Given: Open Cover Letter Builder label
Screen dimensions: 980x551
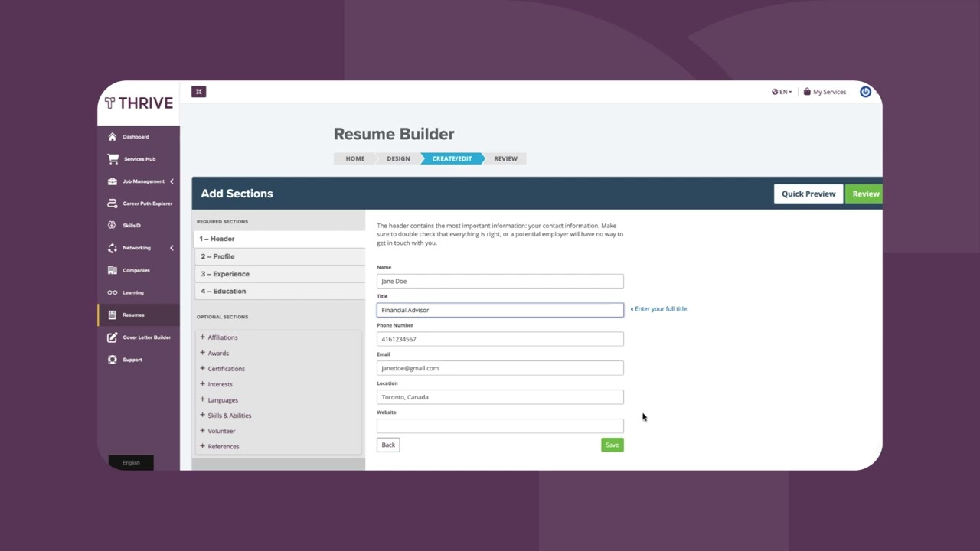Looking at the screenshot, I should tap(146, 337).
